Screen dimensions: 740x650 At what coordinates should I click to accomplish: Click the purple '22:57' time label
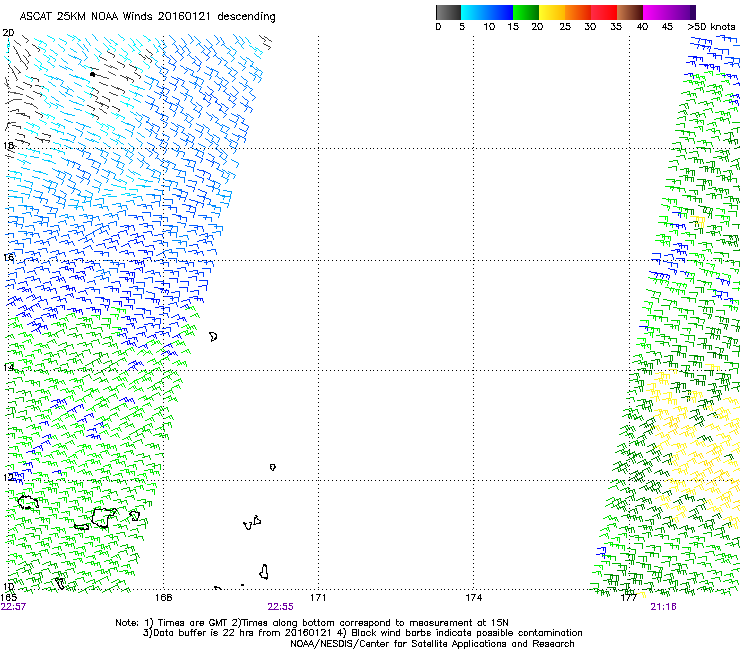[x=13, y=607]
